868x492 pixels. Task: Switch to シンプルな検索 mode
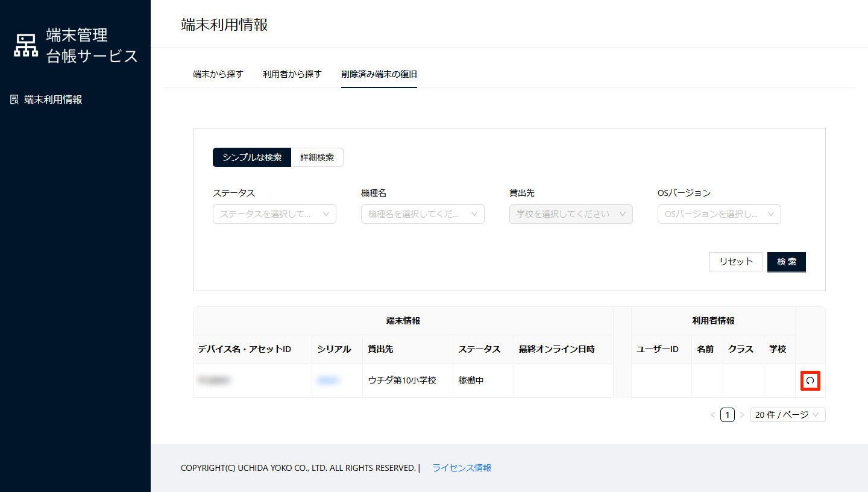[251, 157]
